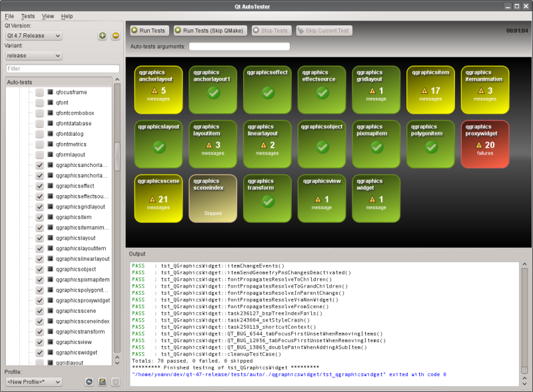Image resolution: width=533 pixels, height=392 pixels.
Task: Open the qgraphicslayout passed tile
Action: [159, 144]
